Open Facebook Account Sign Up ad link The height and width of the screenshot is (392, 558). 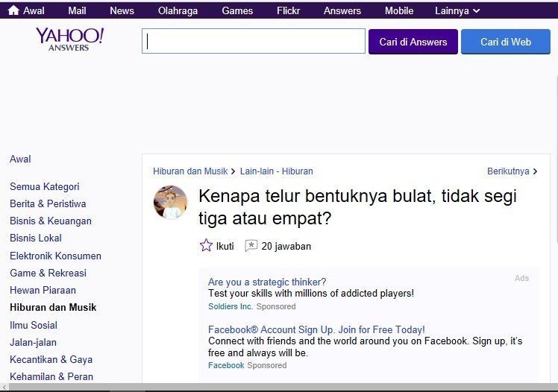click(x=316, y=329)
